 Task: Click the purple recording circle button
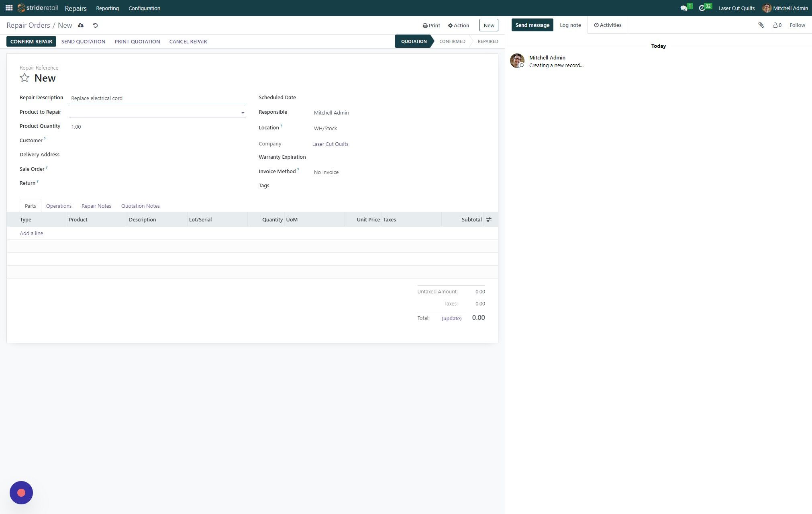[x=21, y=493]
